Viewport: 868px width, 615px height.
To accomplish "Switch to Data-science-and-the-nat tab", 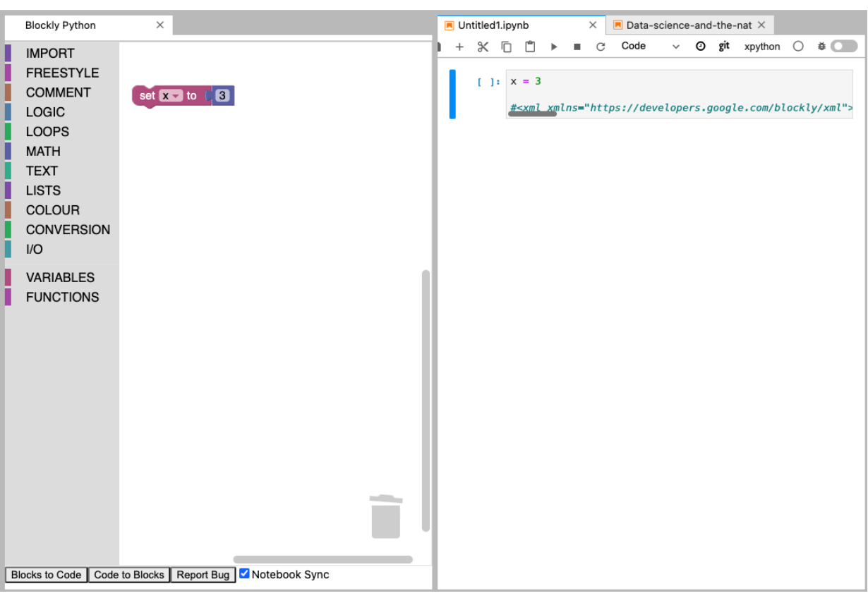I will tap(689, 25).
